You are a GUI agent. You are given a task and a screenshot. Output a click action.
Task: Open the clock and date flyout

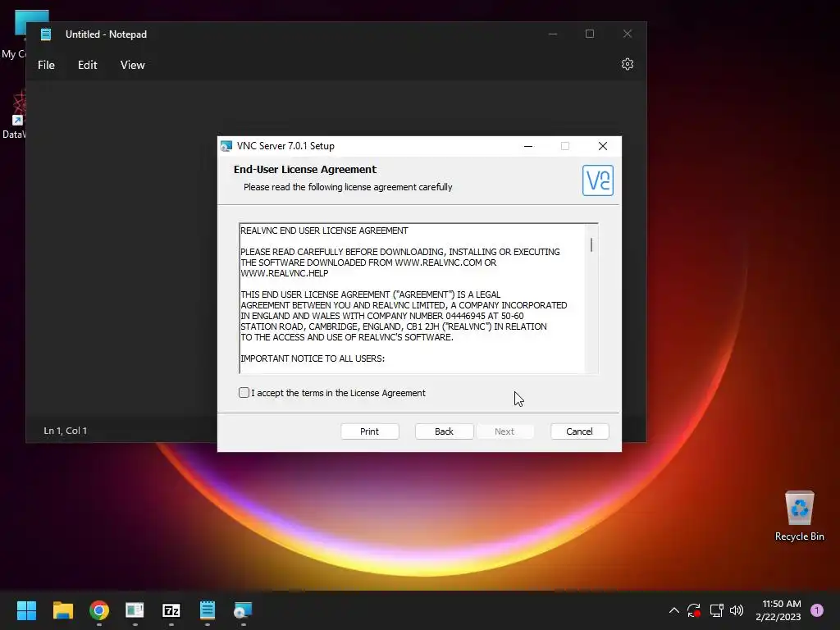click(778, 610)
